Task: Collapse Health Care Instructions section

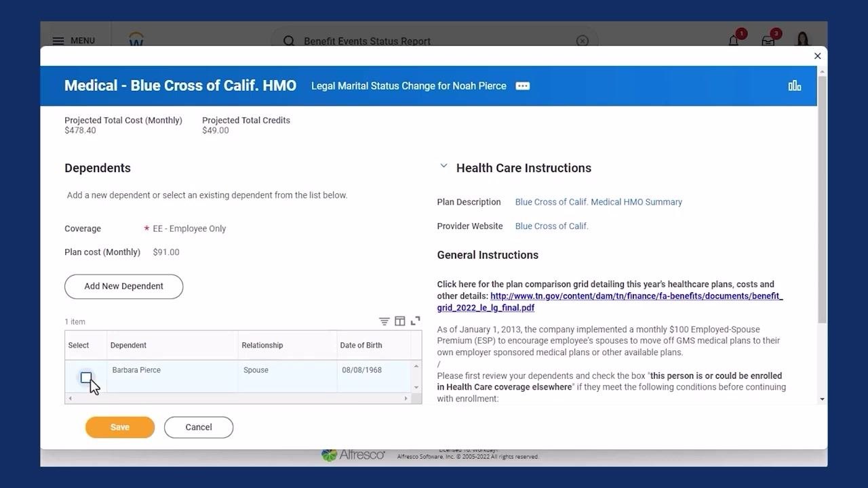Action: click(443, 165)
